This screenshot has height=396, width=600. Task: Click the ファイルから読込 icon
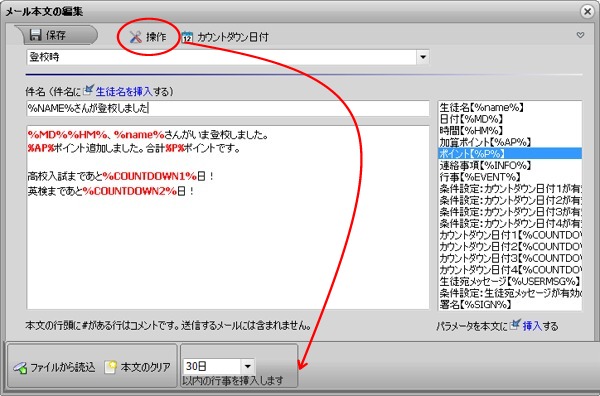(20, 367)
